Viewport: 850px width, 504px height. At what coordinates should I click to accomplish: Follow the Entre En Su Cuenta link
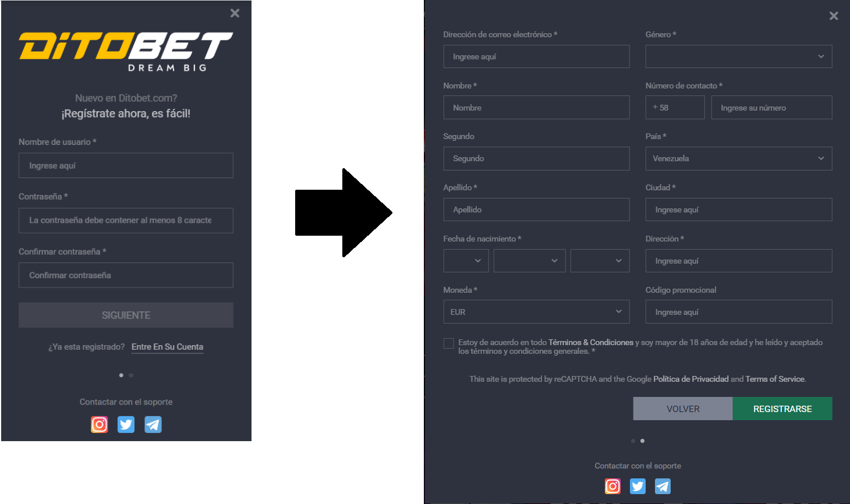[168, 347]
